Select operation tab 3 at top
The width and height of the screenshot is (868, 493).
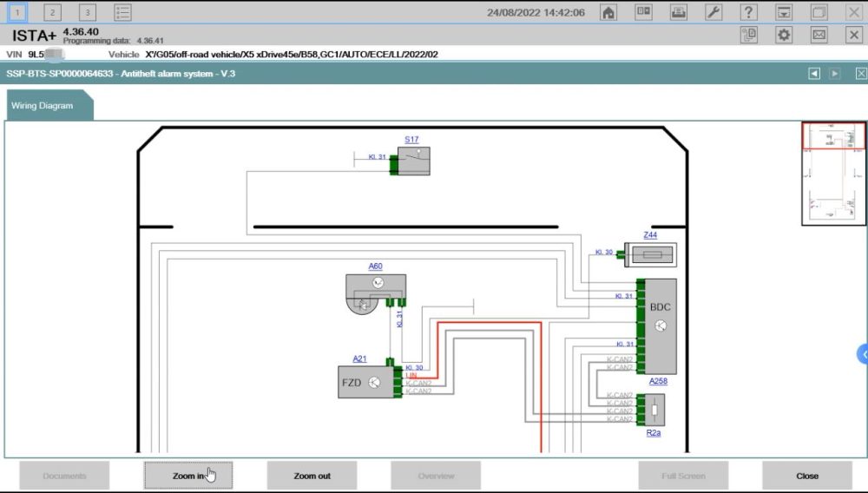pos(88,12)
